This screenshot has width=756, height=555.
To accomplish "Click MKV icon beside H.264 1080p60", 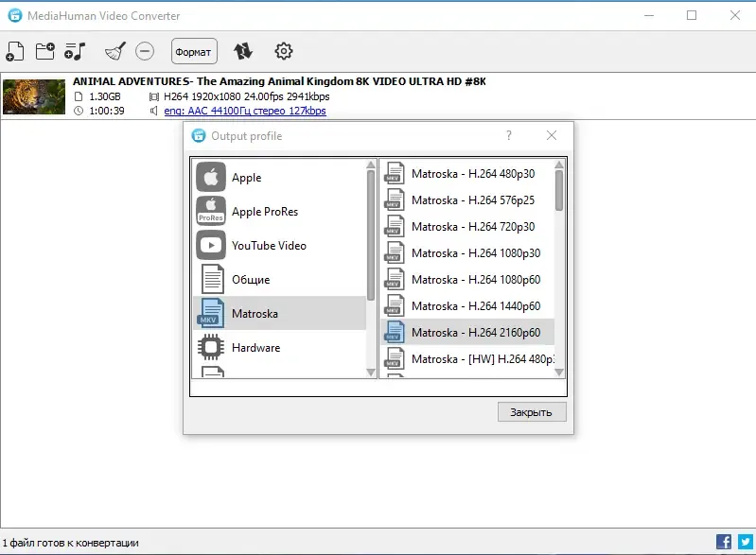I will point(394,280).
